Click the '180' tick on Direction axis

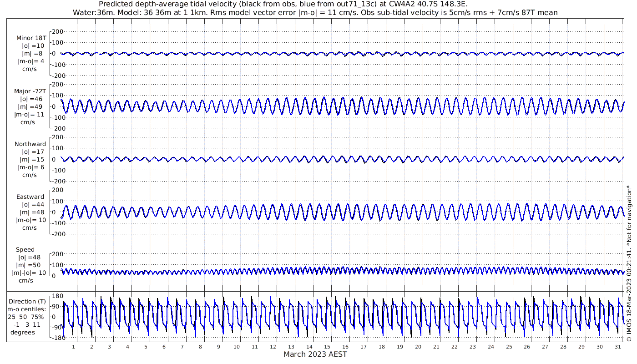[57, 296]
